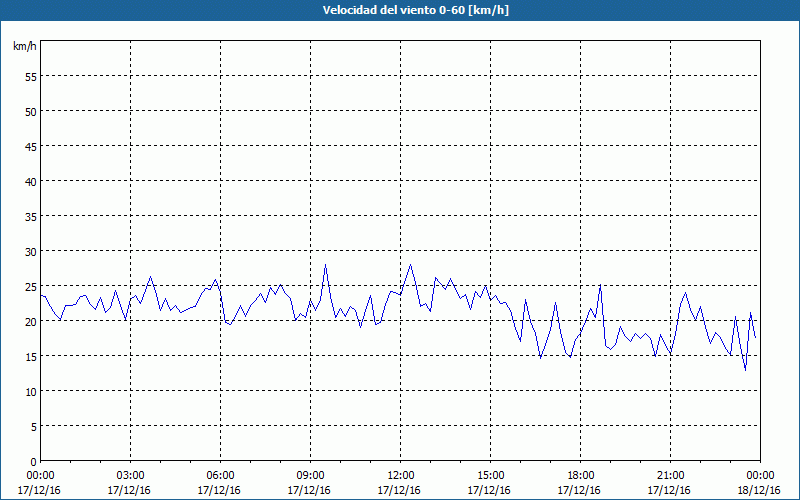Click the 21:00 time label on x-axis
The width and height of the screenshot is (800, 500).
tap(670, 476)
